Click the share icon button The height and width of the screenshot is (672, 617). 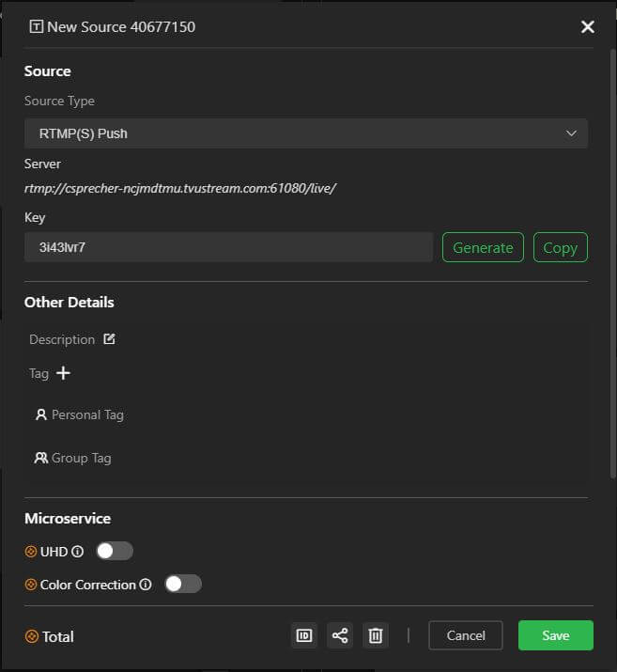point(340,635)
